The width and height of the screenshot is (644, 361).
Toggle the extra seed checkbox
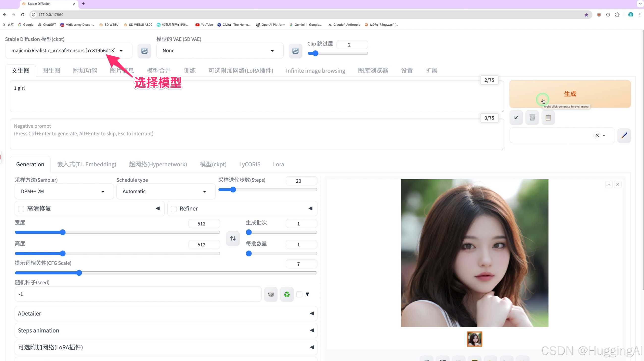point(299,294)
